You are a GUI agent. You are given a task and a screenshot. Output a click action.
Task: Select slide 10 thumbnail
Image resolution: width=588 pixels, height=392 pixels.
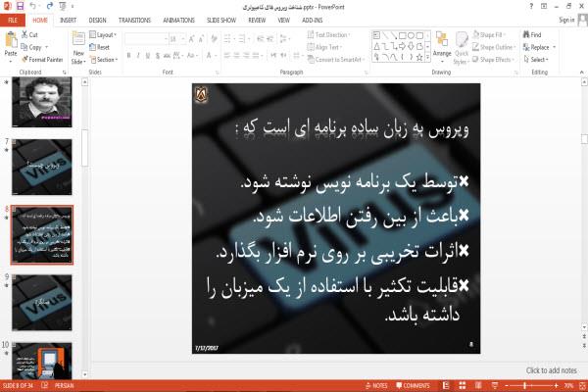[41, 361]
